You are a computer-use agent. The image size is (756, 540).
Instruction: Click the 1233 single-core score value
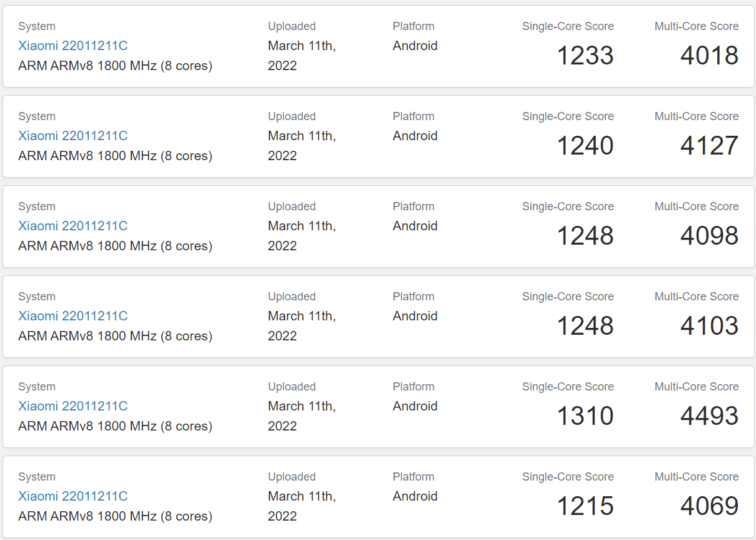[x=585, y=56]
